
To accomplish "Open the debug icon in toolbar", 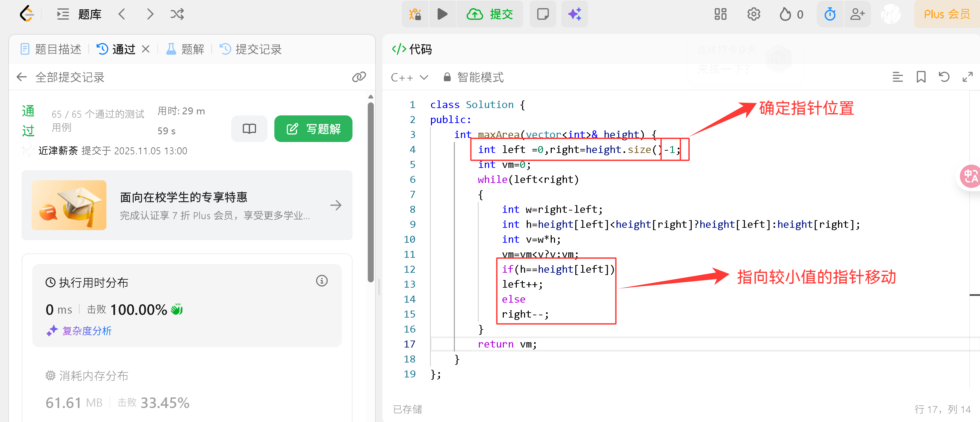I will coord(415,14).
